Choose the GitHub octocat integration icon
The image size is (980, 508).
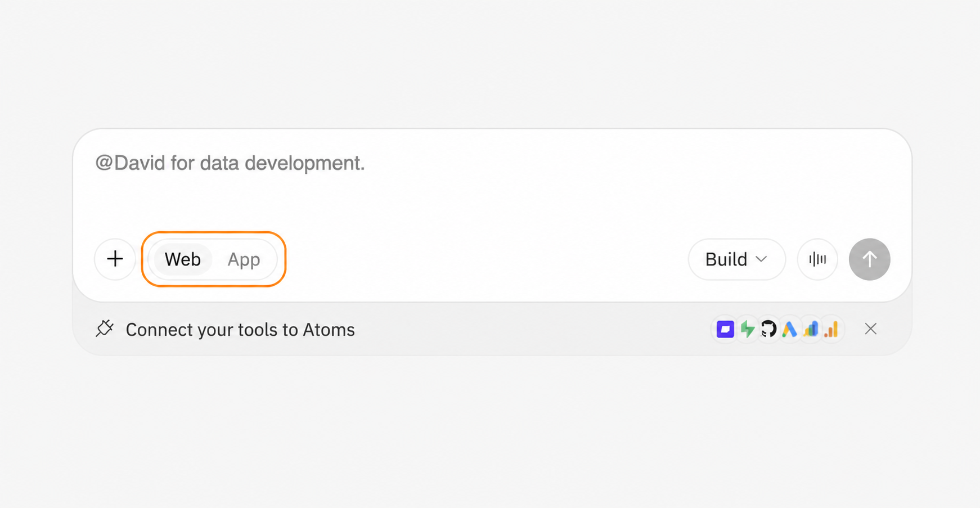coord(768,329)
